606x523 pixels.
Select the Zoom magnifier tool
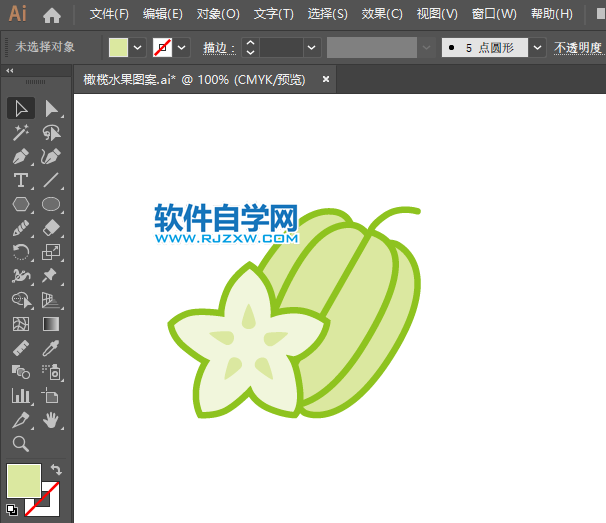[21, 444]
